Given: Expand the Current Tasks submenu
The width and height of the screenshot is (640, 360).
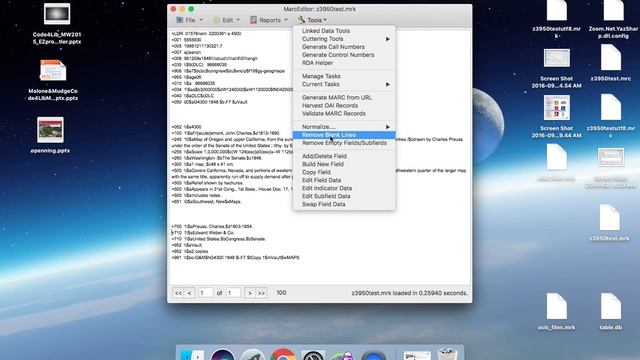Looking at the screenshot, I should pos(344,84).
